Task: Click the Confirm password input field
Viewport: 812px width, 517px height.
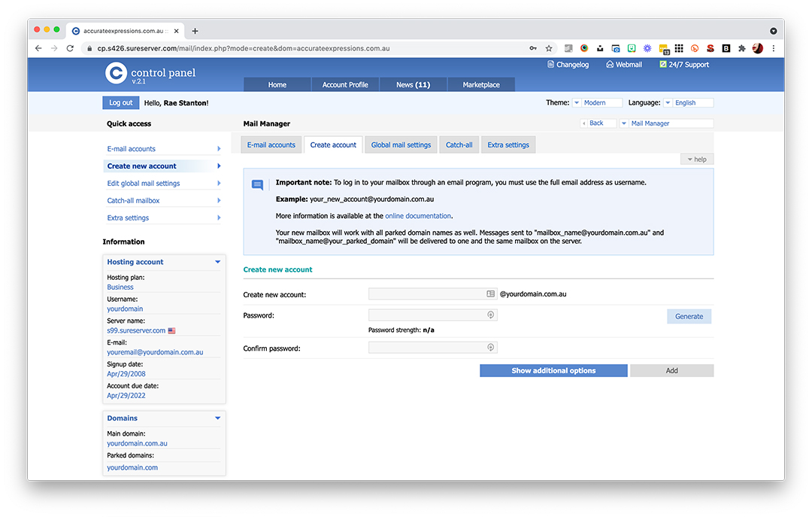Action: pos(433,348)
